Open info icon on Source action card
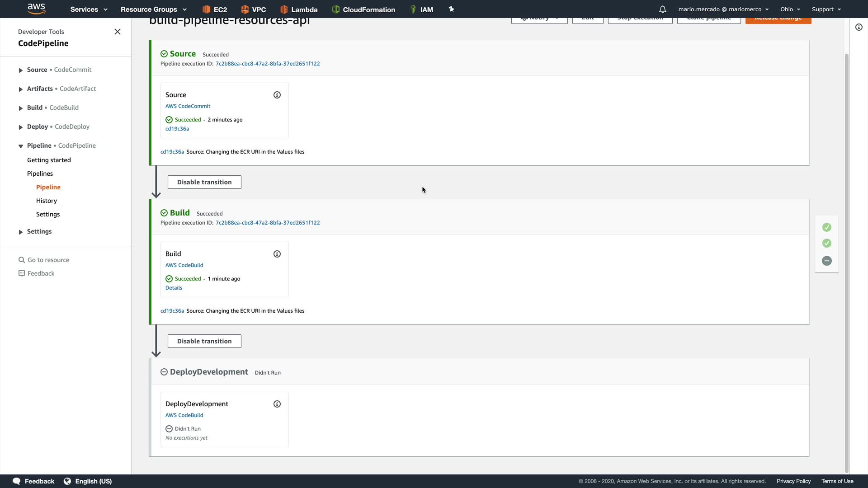The image size is (868, 488). pos(277,95)
